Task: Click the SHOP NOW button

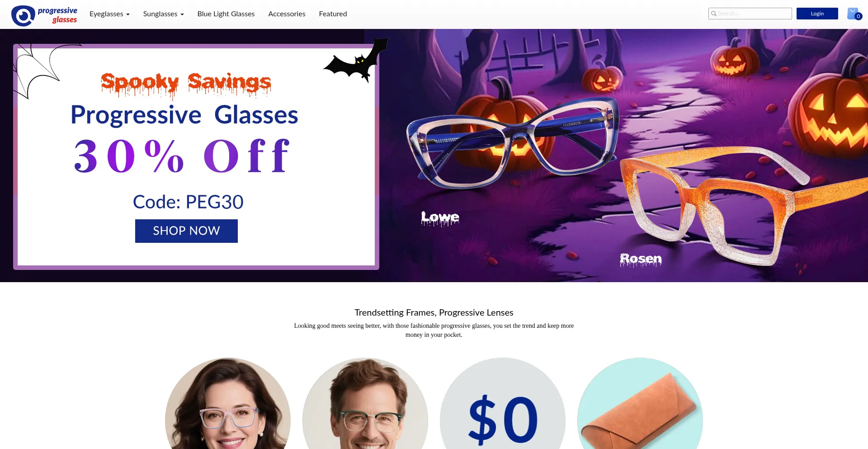Action: tap(186, 231)
